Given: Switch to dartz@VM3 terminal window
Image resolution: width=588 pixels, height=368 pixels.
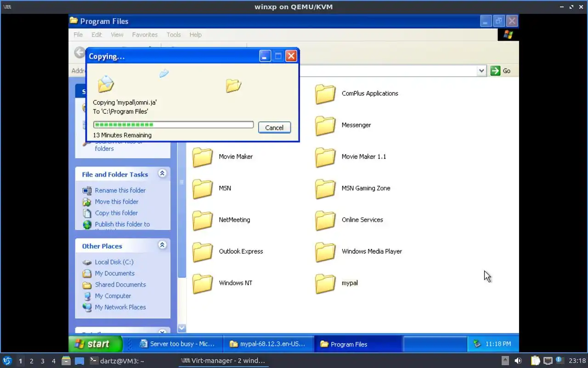Looking at the screenshot, I should (x=117, y=361).
